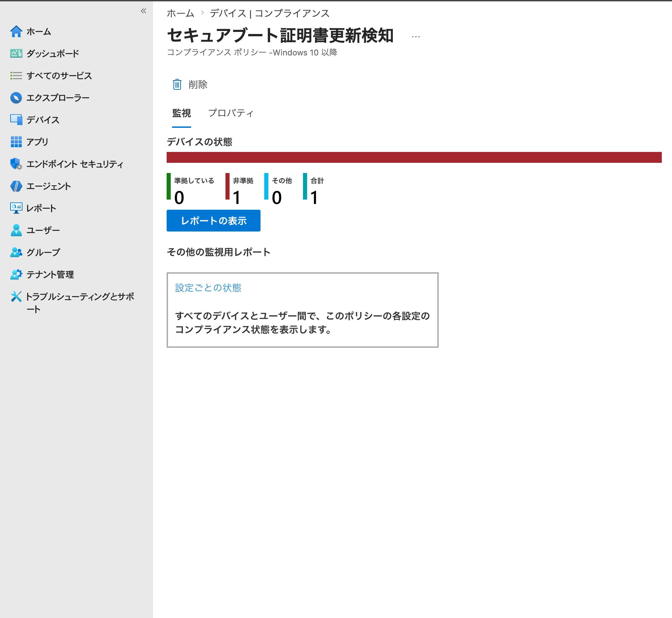Click the レポート monitor icon
Viewport: 672px width, 618px height.
(x=16, y=208)
